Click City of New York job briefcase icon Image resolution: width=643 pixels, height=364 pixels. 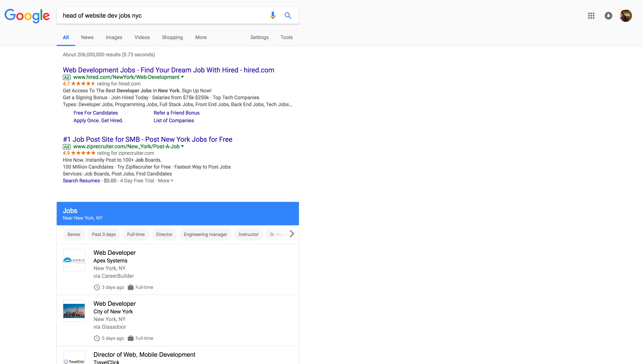(130, 339)
